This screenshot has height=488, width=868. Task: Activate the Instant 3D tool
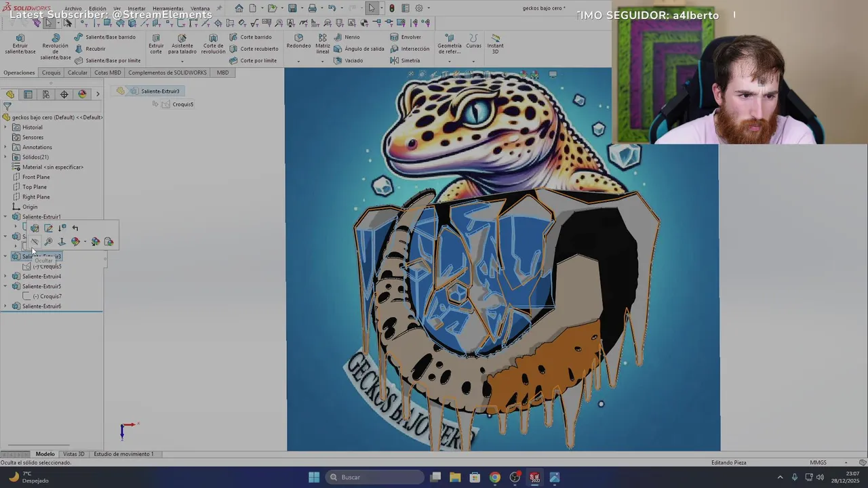(x=495, y=45)
